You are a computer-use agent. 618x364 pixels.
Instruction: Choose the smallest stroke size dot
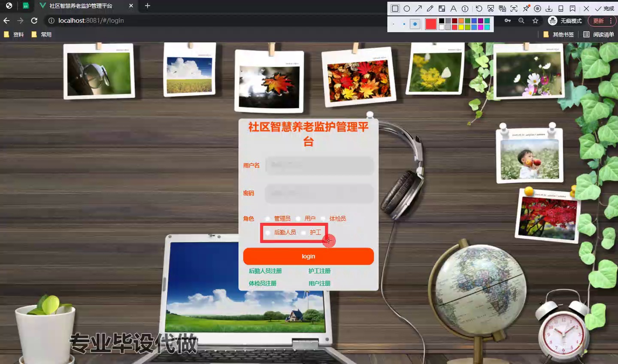(x=393, y=24)
